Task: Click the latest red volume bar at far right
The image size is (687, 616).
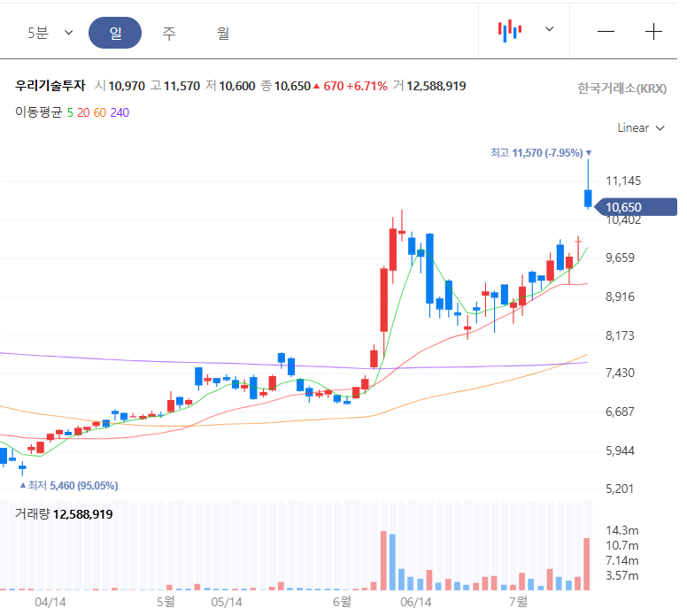Action: pos(587,564)
